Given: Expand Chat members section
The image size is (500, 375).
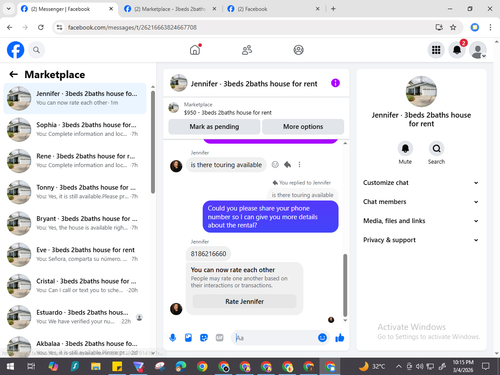Looking at the screenshot, I should (421, 202).
